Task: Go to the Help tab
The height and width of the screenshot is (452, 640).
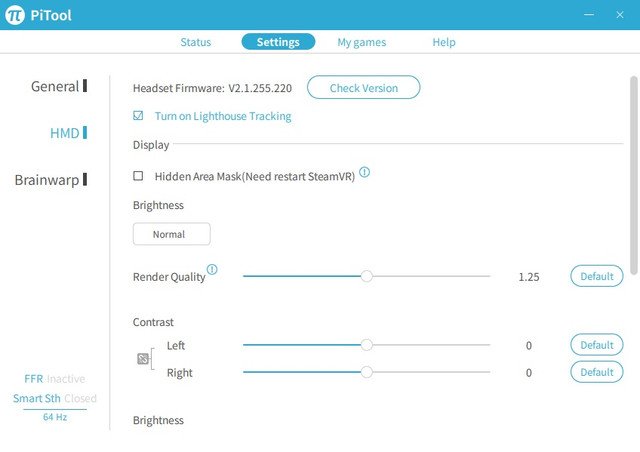Action: pos(444,42)
